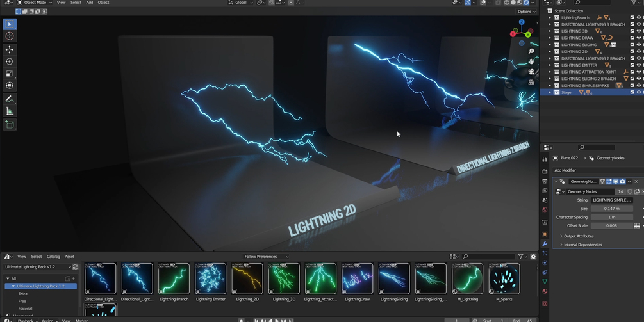Choose the Scale tool
The height and width of the screenshot is (322, 644).
(10, 74)
